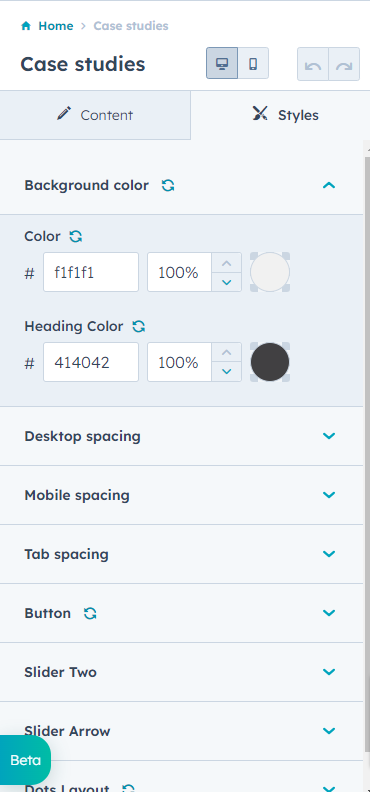Screen dimensions: 370x792
Task: Click the undo arrow button
Action: click(313, 64)
